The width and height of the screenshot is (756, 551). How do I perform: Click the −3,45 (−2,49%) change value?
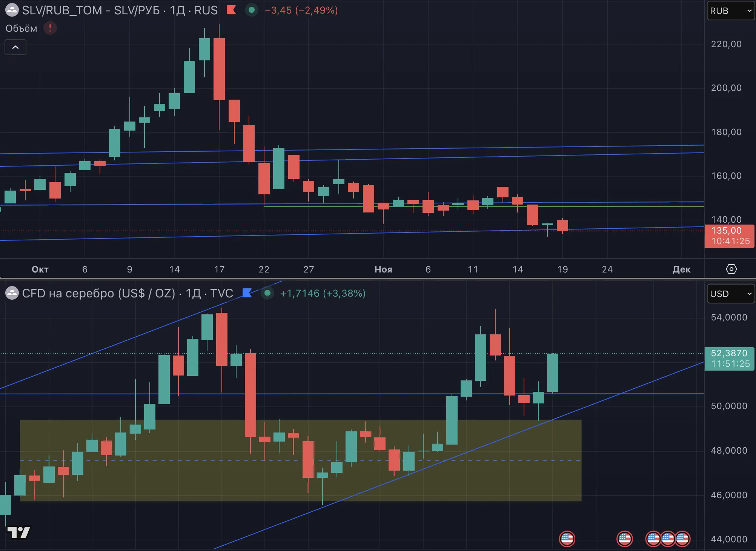(301, 10)
